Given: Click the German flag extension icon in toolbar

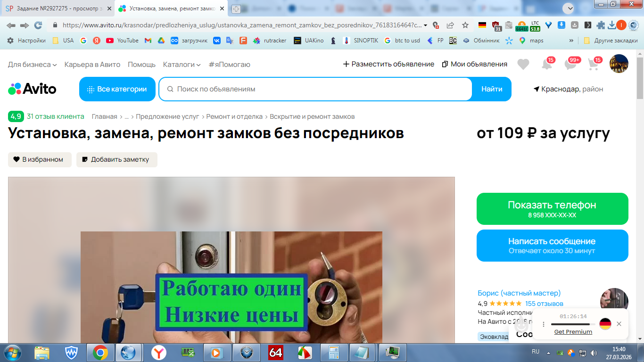Looking at the screenshot, I should click(482, 25).
